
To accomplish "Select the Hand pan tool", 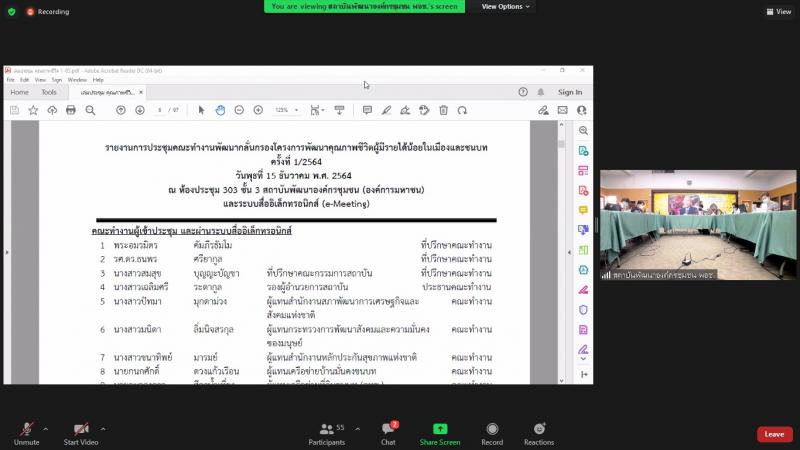I will tap(220, 110).
